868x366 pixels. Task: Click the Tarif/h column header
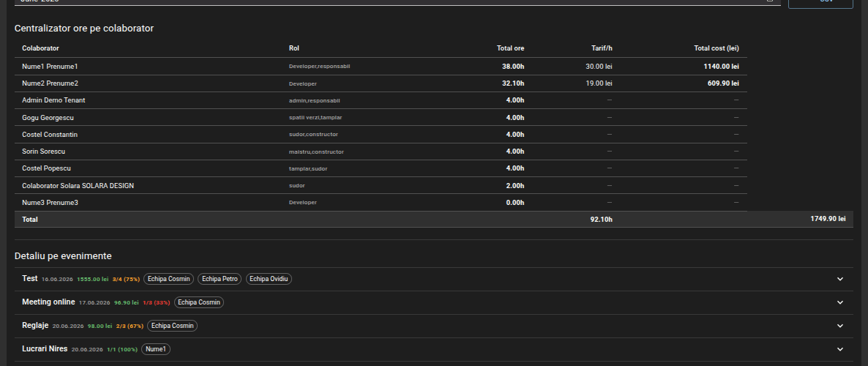(x=602, y=48)
